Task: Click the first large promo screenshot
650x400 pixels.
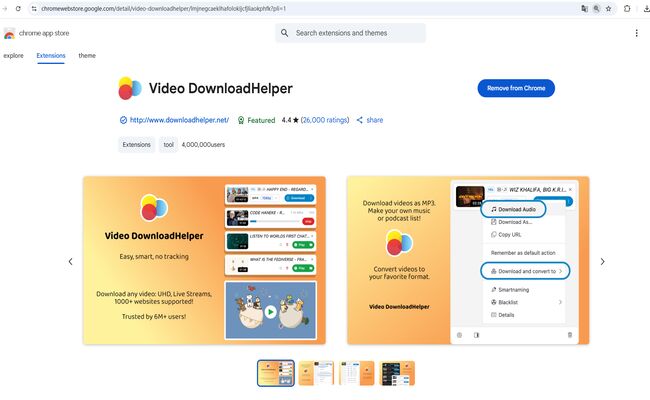Action: click(x=204, y=260)
